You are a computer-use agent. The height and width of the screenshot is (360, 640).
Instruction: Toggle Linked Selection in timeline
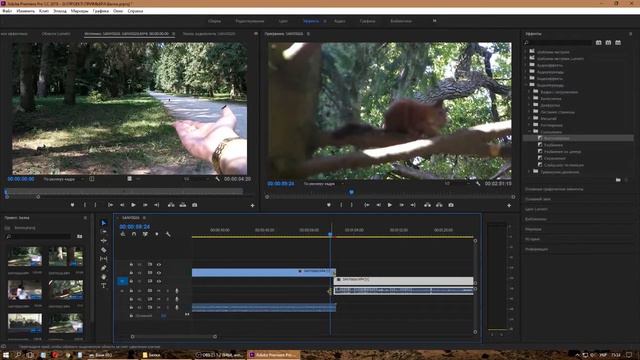pos(145,234)
